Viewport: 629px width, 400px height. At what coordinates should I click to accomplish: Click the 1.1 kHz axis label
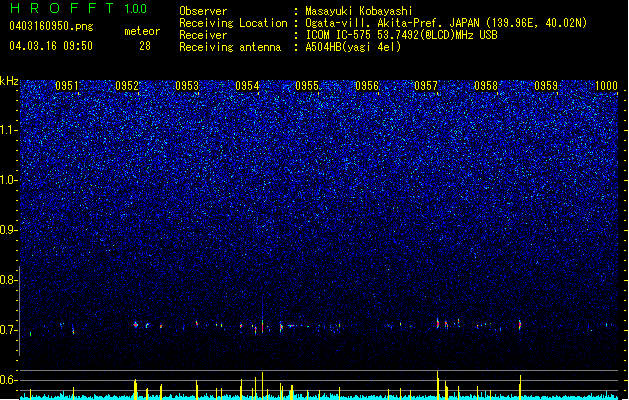(8, 130)
